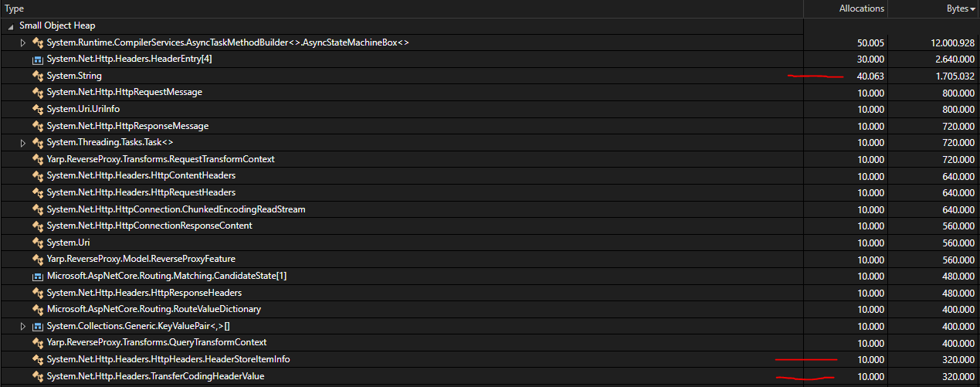Click the 40.063 allocations value
The height and width of the screenshot is (387, 980).
click(871, 76)
